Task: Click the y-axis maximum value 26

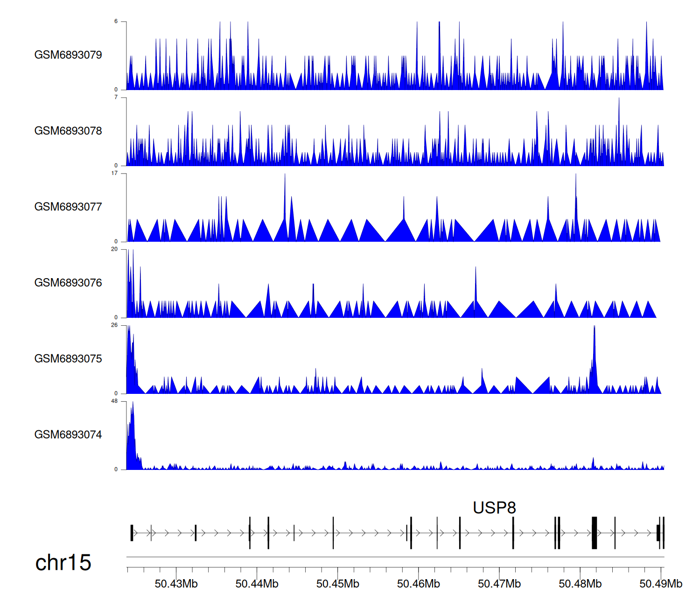Action: (114, 325)
